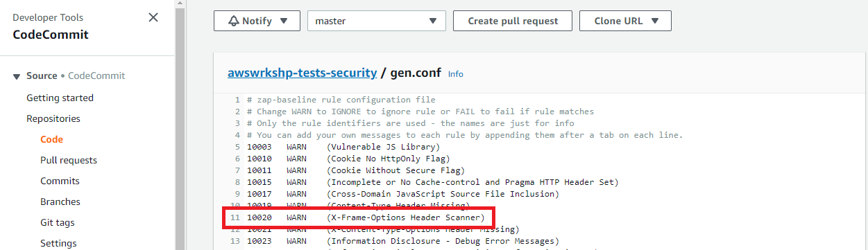The image size is (868, 250).
Task: Open the awswrkshp-tests-security repository link
Action: coord(303,72)
